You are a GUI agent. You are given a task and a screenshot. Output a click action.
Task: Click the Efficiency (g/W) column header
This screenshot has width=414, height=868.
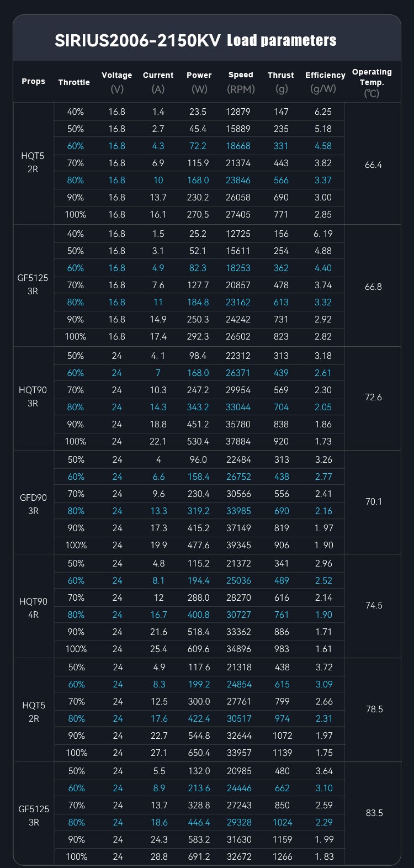(x=325, y=82)
